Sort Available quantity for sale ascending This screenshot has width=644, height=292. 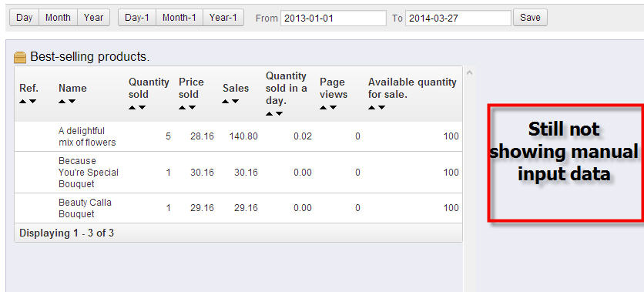372,108
